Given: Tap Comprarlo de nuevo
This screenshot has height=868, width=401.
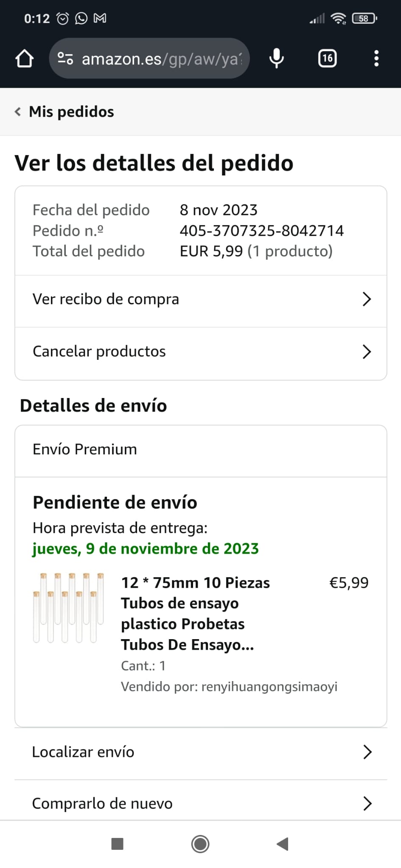Looking at the screenshot, I should coord(102,804).
